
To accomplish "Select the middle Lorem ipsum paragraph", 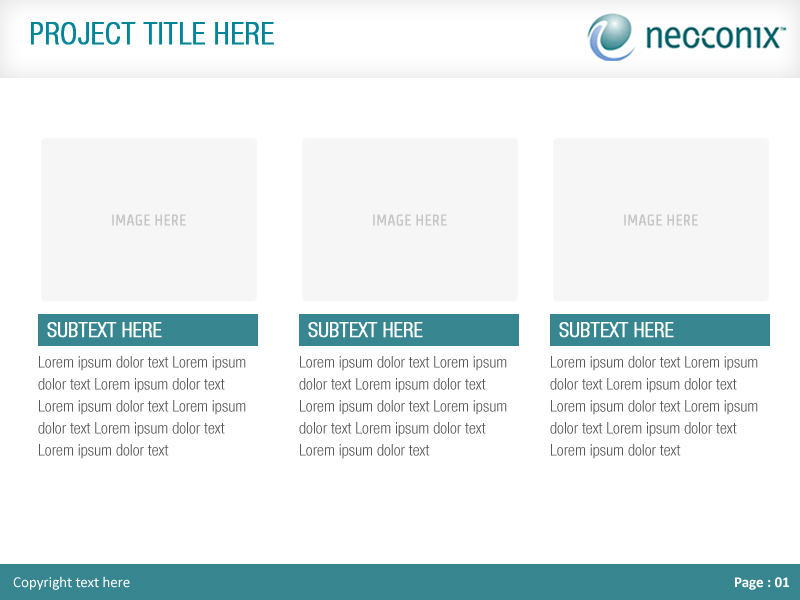I will point(403,406).
